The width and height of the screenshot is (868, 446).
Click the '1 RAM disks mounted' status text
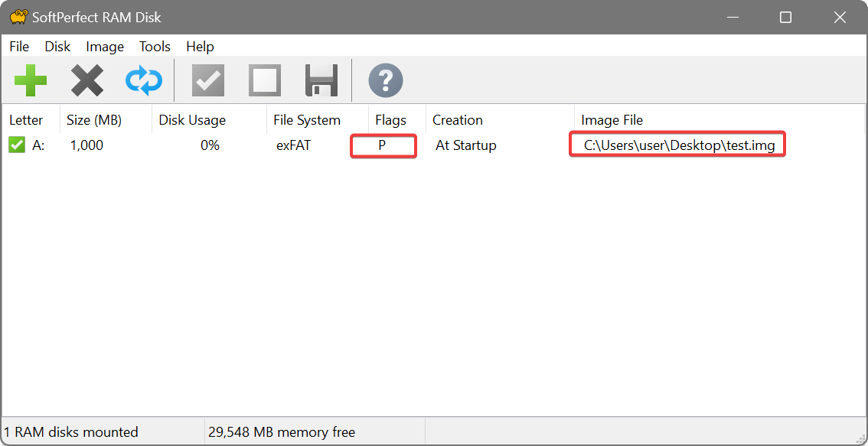click(71, 431)
